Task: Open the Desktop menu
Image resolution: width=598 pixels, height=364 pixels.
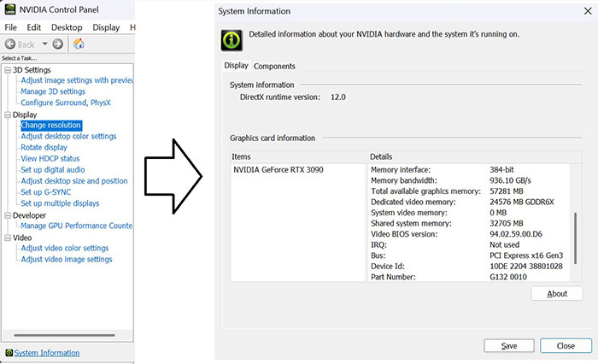Action: tap(67, 27)
